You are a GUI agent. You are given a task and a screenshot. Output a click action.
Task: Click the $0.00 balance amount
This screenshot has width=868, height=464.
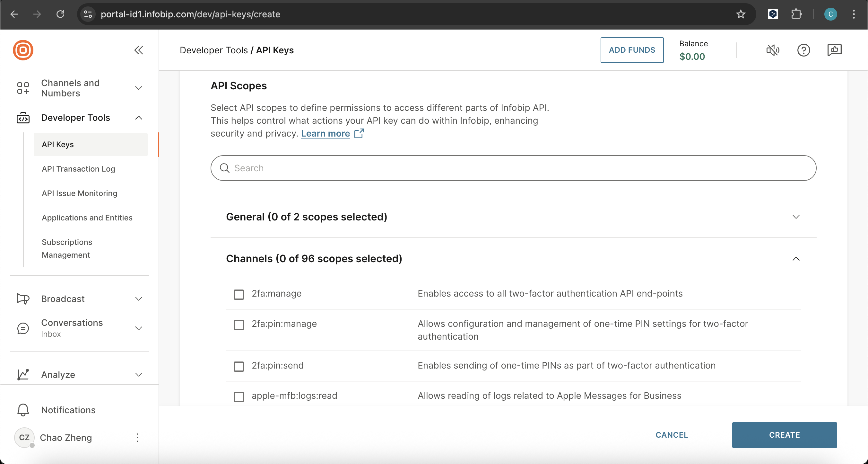click(x=692, y=56)
